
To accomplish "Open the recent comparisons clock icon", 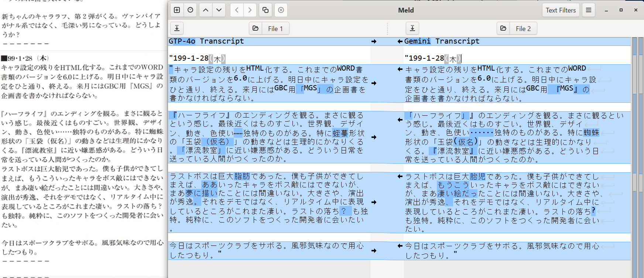I will [x=190, y=10].
